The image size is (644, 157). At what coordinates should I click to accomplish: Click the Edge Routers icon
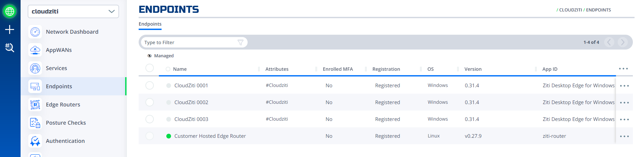coord(35,104)
